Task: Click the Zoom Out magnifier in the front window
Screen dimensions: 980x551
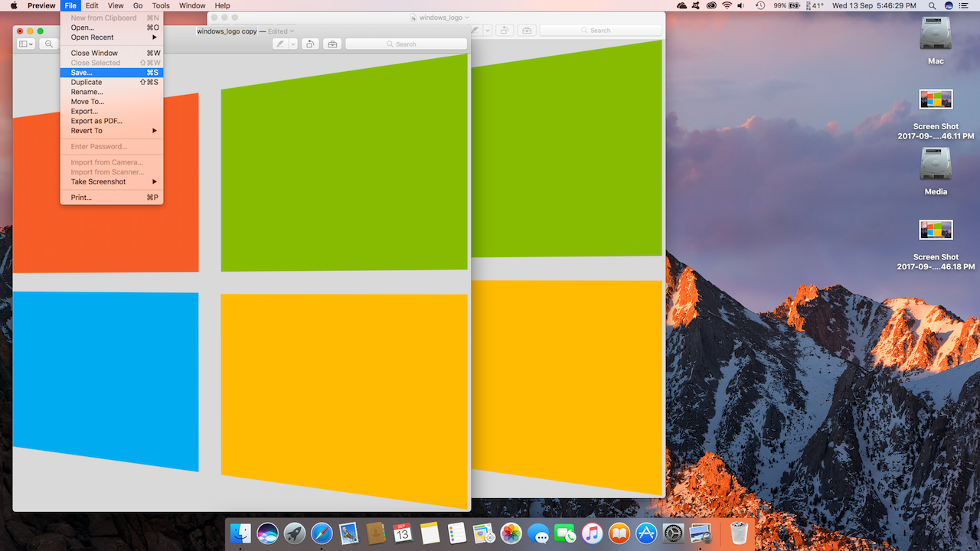Action: point(49,44)
